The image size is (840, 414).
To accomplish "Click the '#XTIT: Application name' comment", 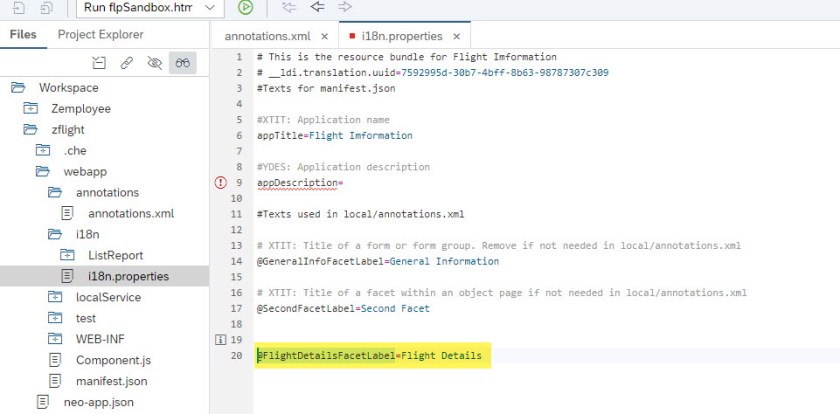I will point(323,119).
